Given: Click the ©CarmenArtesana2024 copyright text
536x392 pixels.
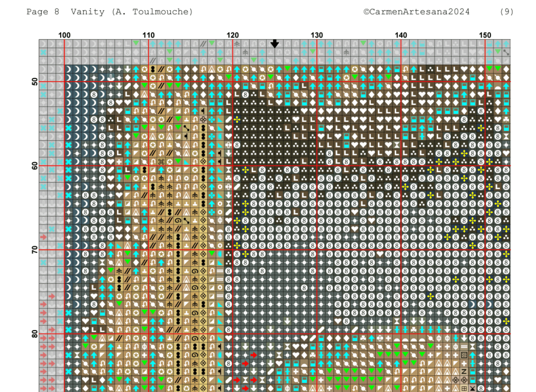Looking at the screenshot, I should [x=416, y=12].
